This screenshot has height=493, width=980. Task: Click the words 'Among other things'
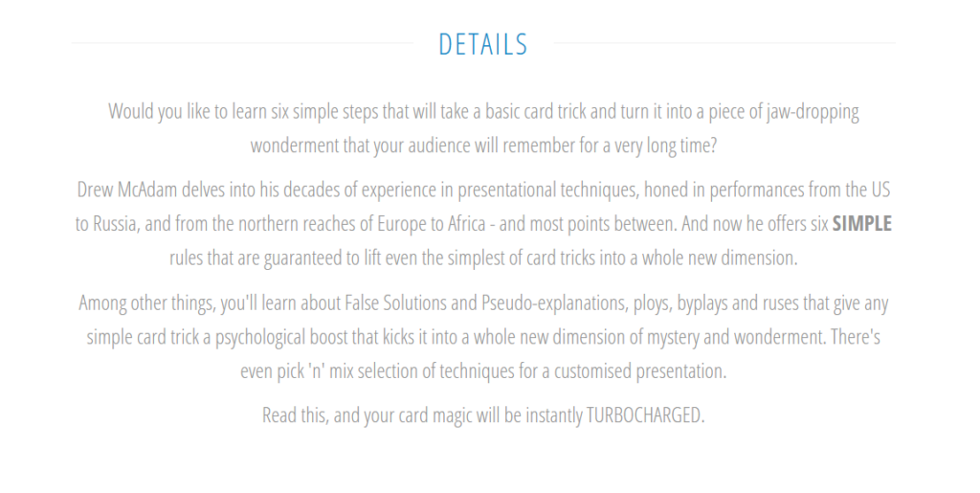click(146, 303)
